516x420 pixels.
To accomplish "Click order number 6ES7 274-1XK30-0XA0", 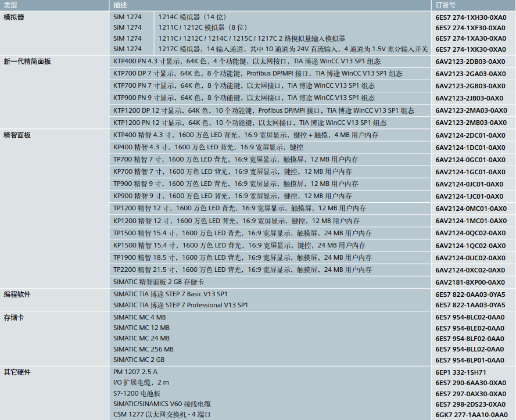I will [x=471, y=49].
